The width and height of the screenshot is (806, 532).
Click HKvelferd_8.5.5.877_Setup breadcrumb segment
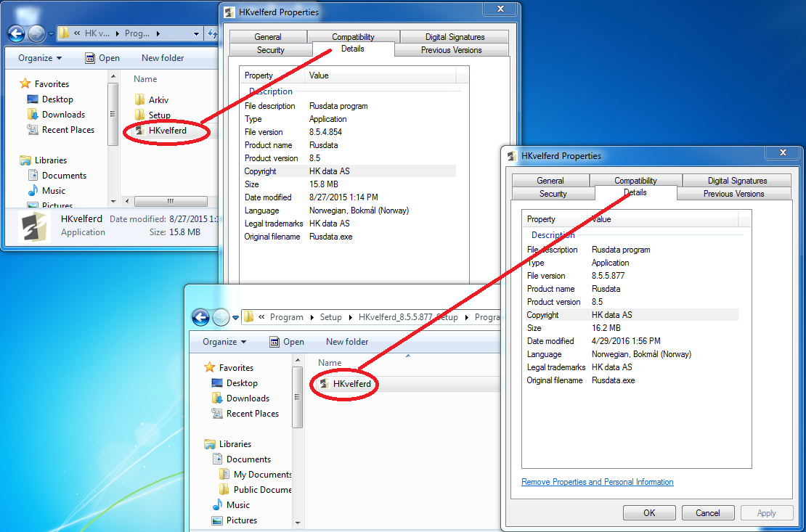click(x=408, y=317)
